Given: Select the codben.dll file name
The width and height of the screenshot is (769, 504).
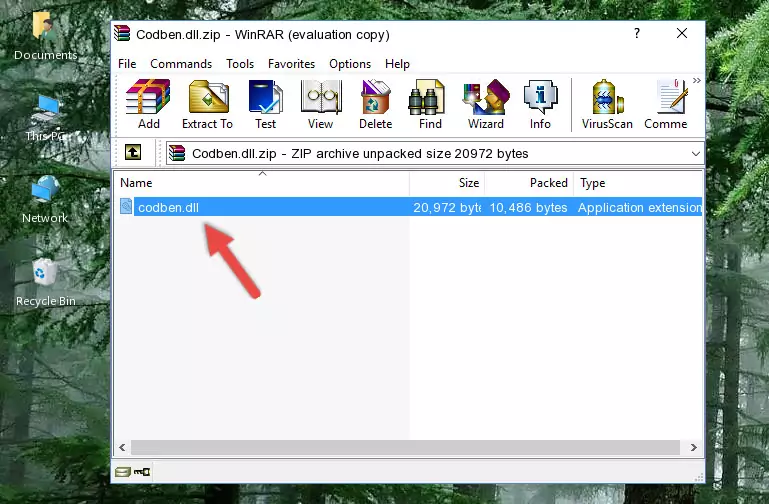Looking at the screenshot, I should (x=168, y=207).
